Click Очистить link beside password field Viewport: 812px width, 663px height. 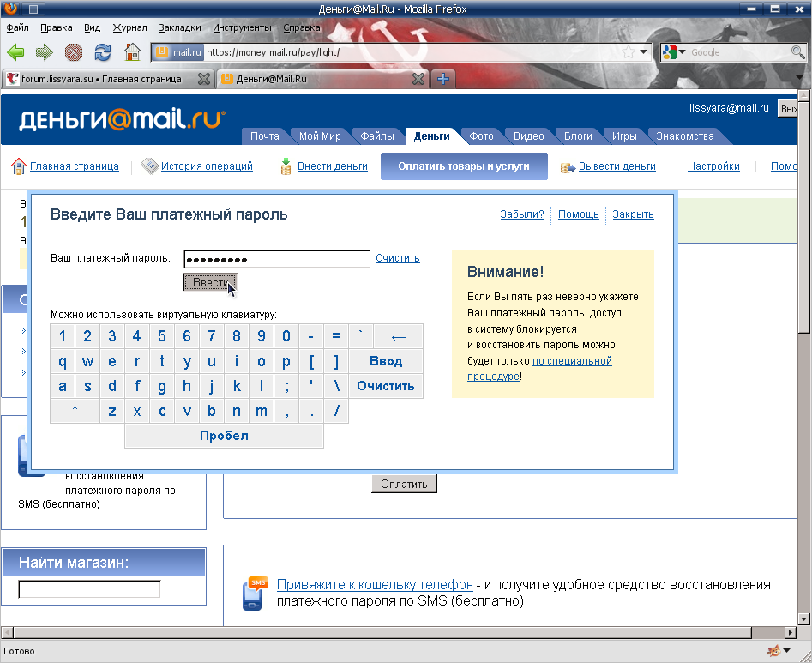(397, 258)
